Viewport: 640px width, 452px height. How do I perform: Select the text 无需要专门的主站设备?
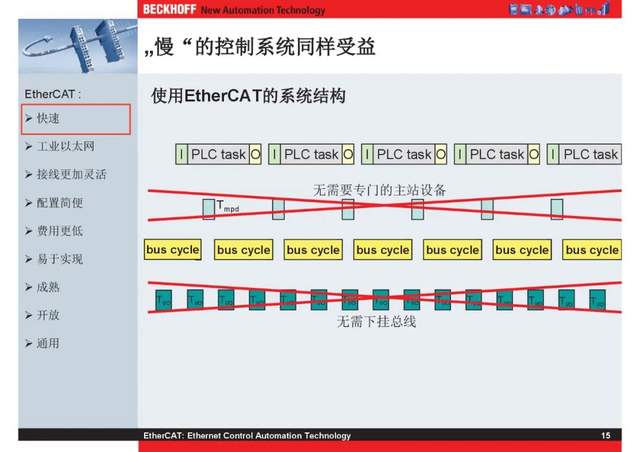click(x=379, y=190)
